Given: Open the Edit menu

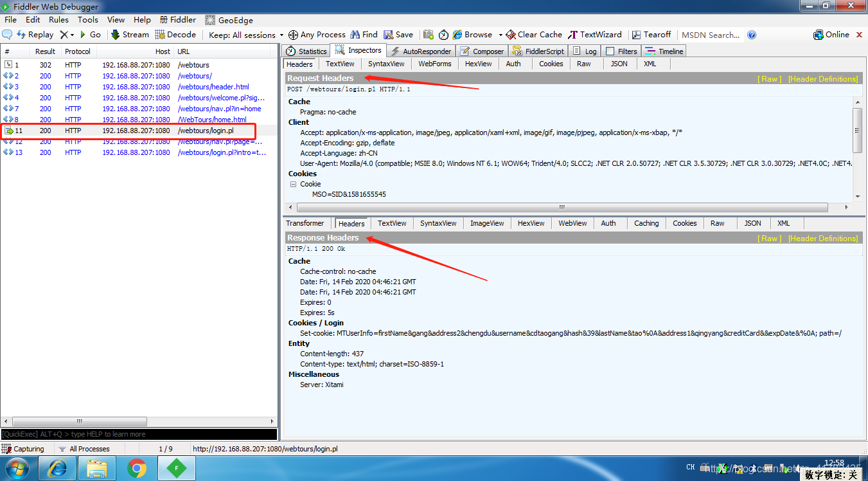Looking at the screenshot, I should 33,20.
